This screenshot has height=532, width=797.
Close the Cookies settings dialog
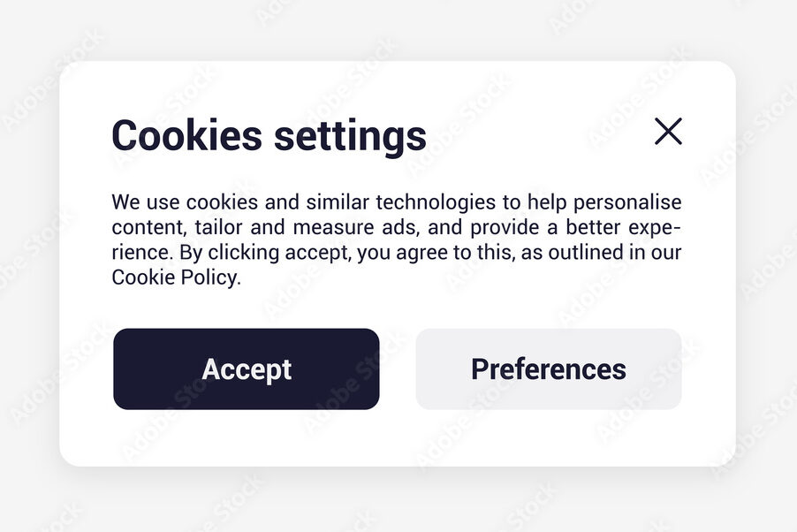click(x=668, y=132)
